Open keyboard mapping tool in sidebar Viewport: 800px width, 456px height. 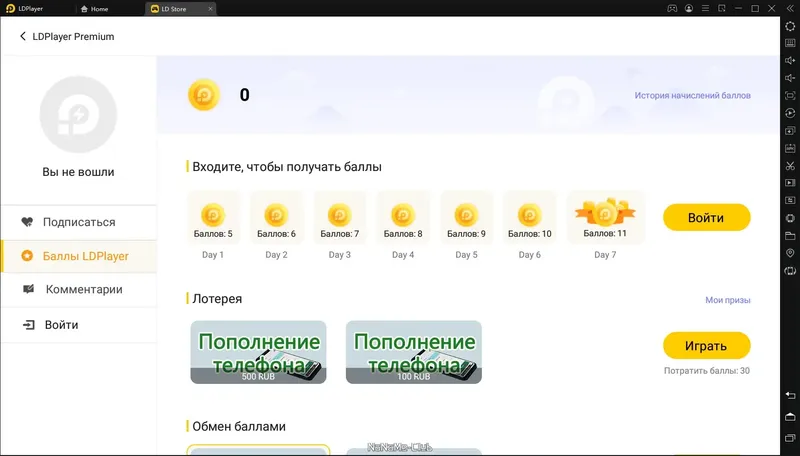point(790,43)
